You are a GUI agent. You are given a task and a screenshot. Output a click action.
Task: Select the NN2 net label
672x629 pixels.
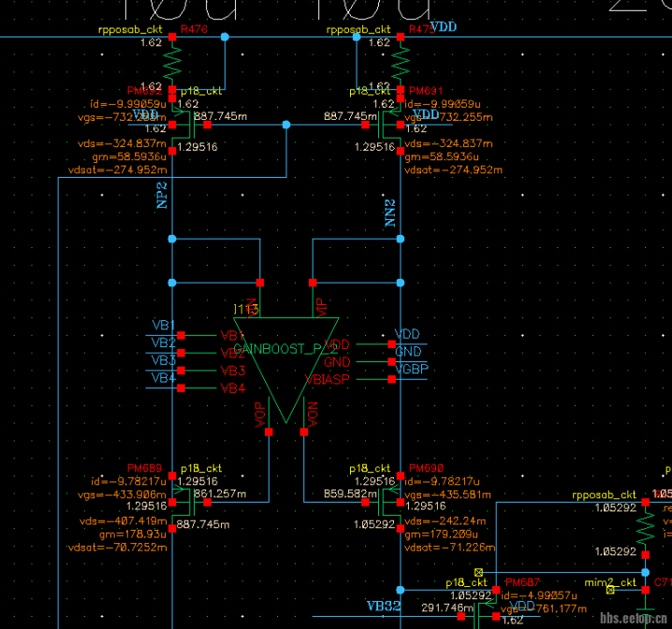click(x=391, y=215)
